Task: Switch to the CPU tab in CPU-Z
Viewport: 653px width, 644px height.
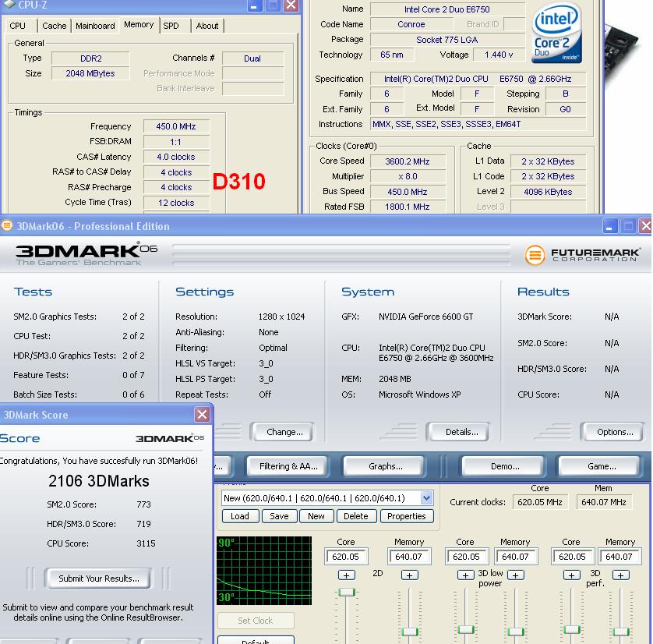Action: click(19, 26)
